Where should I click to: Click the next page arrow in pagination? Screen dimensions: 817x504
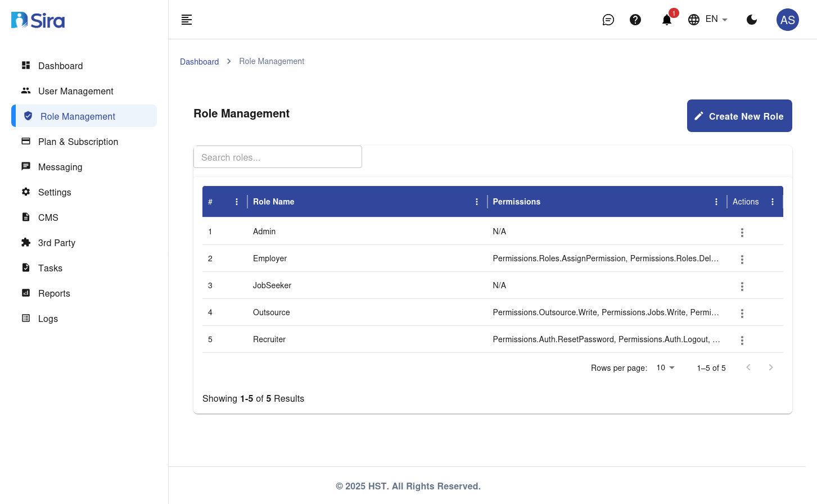pyautogui.click(x=771, y=367)
